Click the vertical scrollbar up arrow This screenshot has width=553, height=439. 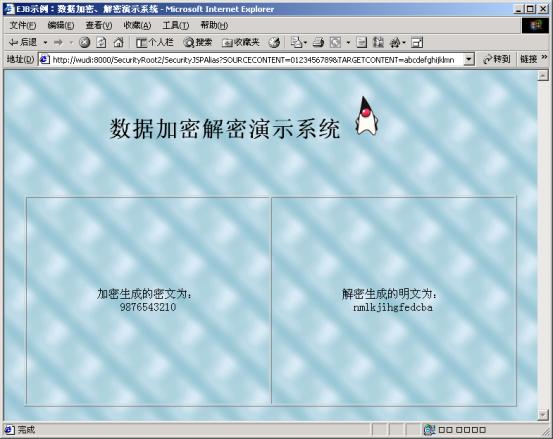click(x=543, y=75)
